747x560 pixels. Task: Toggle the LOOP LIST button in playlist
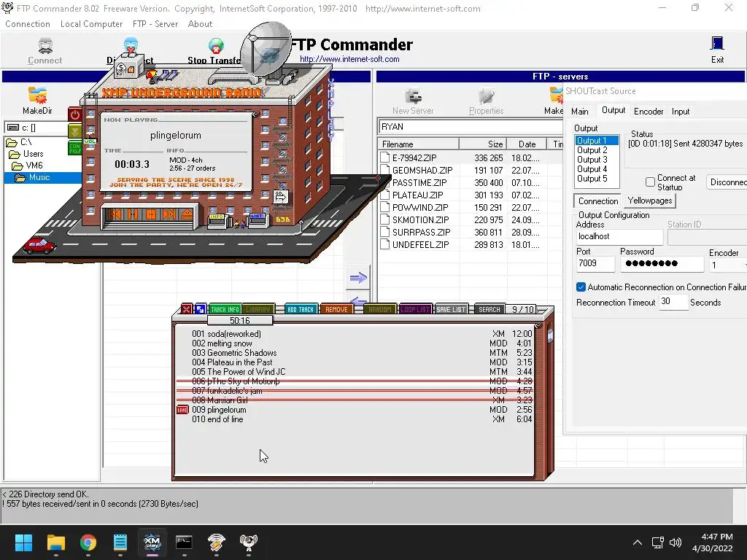pos(415,309)
